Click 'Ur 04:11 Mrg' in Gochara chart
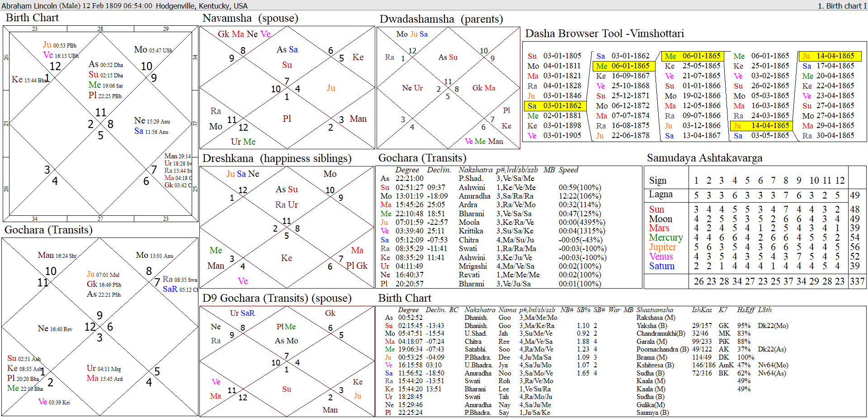Viewport: 868px width, 418px height. click(104, 368)
